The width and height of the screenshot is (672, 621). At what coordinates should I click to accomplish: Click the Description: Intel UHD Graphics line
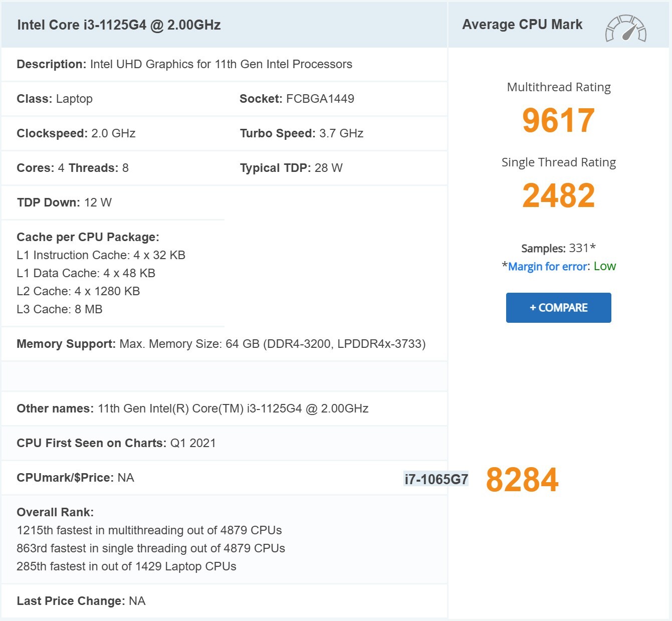pyautogui.click(x=184, y=64)
